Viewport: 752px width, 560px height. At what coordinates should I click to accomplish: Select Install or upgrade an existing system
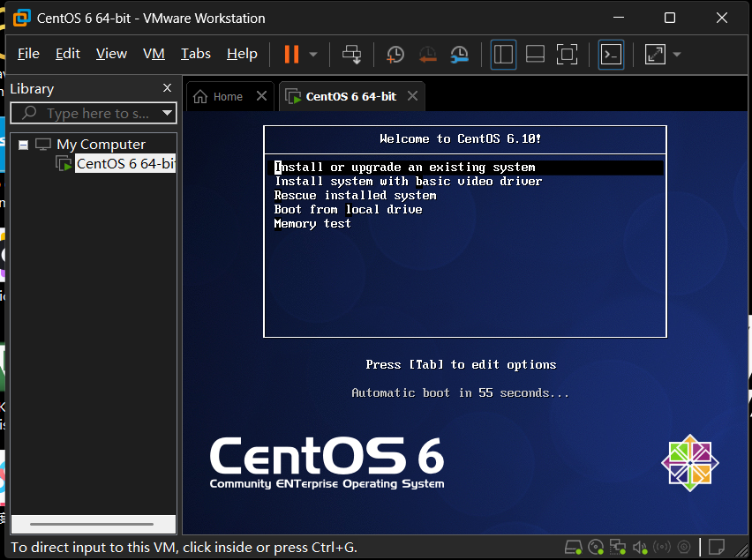click(465, 168)
